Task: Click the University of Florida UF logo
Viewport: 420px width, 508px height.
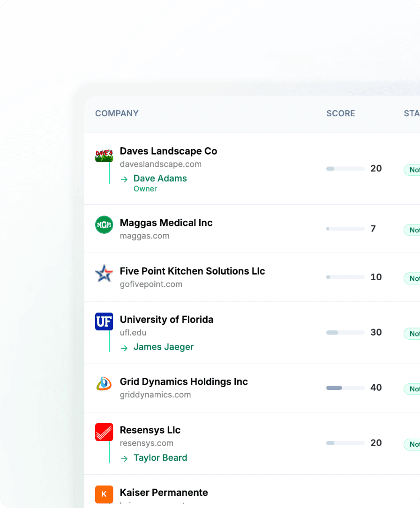Action: tap(104, 321)
